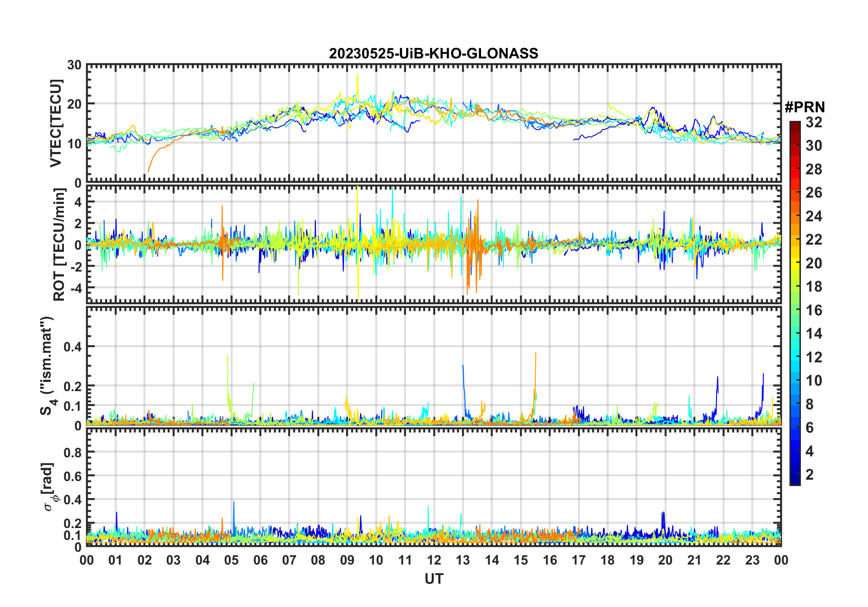
Task: Select the S4 y-axis label
Action: [x=47, y=365]
